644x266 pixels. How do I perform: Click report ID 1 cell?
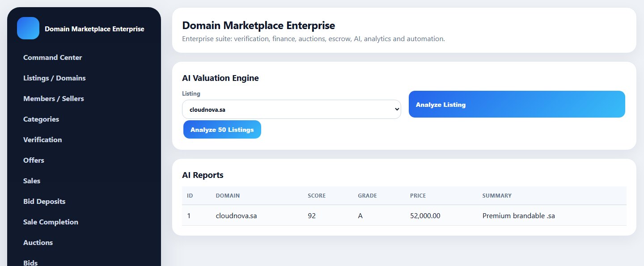click(x=189, y=216)
